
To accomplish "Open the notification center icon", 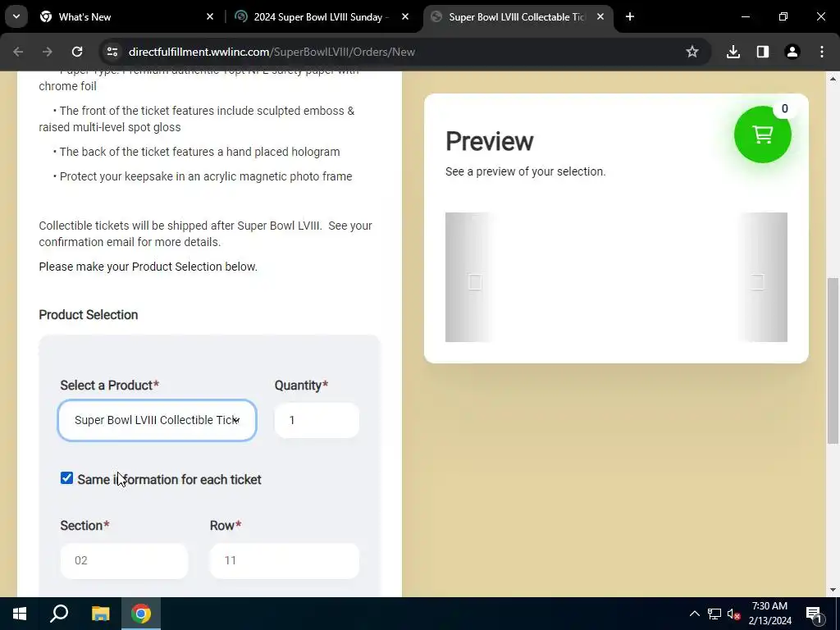I will pyautogui.click(x=814, y=614).
